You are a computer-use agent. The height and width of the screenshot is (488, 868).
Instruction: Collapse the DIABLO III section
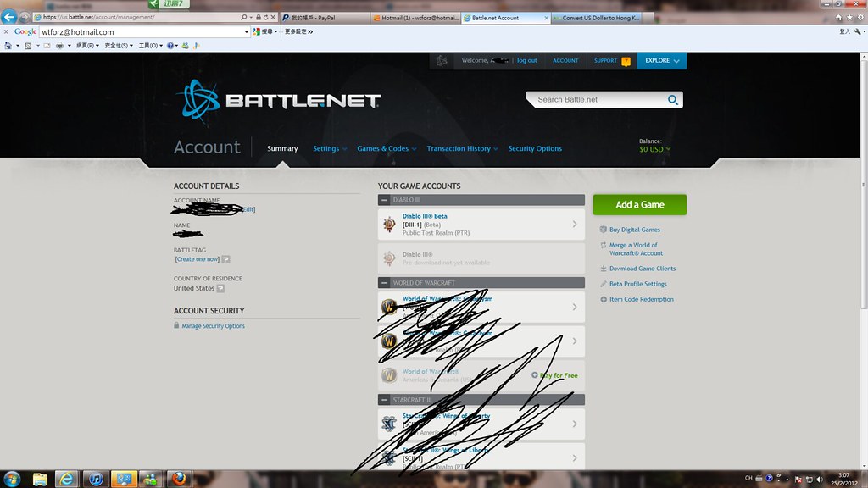pos(384,200)
